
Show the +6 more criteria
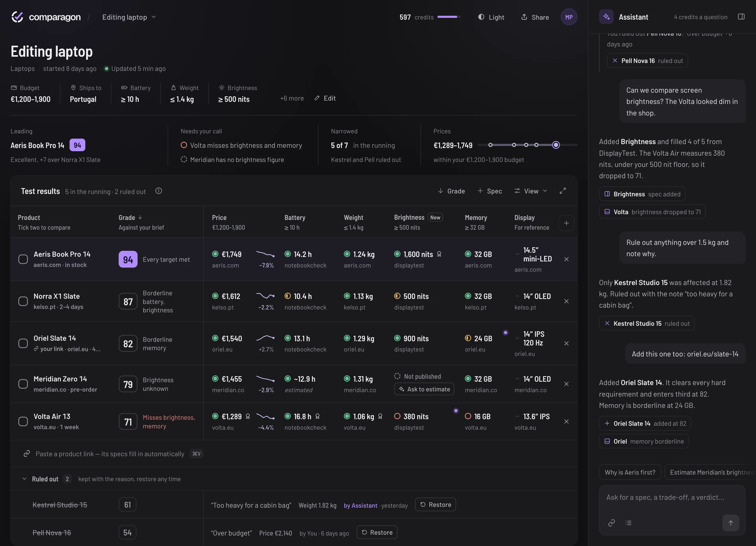point(292,98)
